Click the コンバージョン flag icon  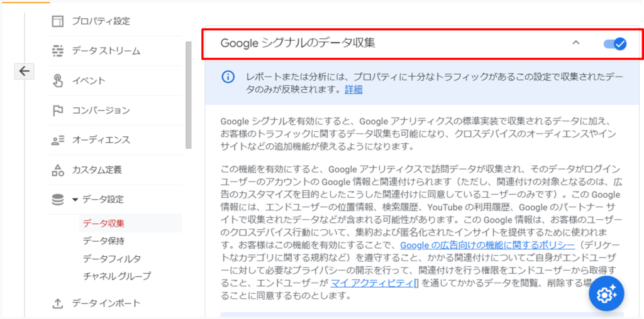click(58, 111)
